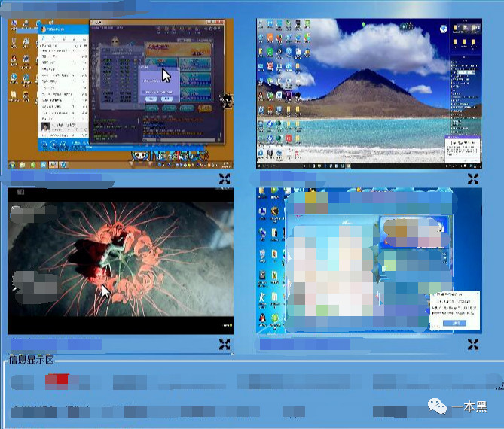Click Counter-Strike icon in blue desktop preview
Viewport: 504px width, 429px height.
coord(263,297)
